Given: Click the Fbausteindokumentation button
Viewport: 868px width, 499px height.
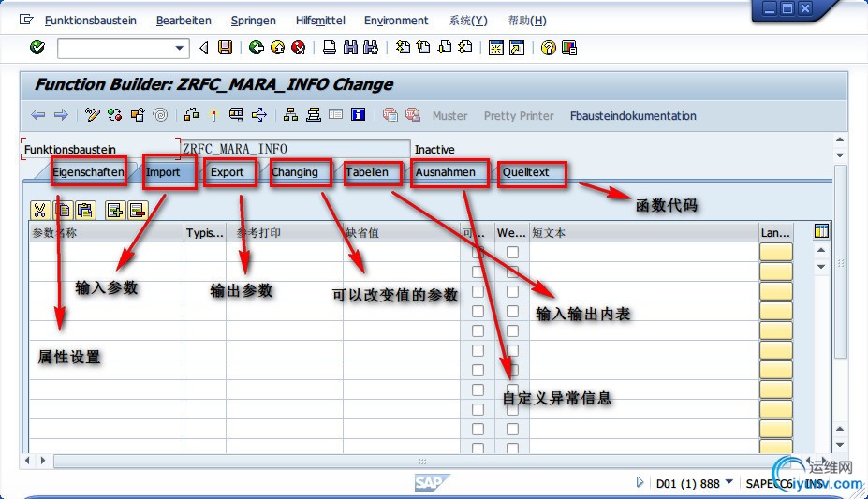Looking at the screenshot, I should point(633,116).
